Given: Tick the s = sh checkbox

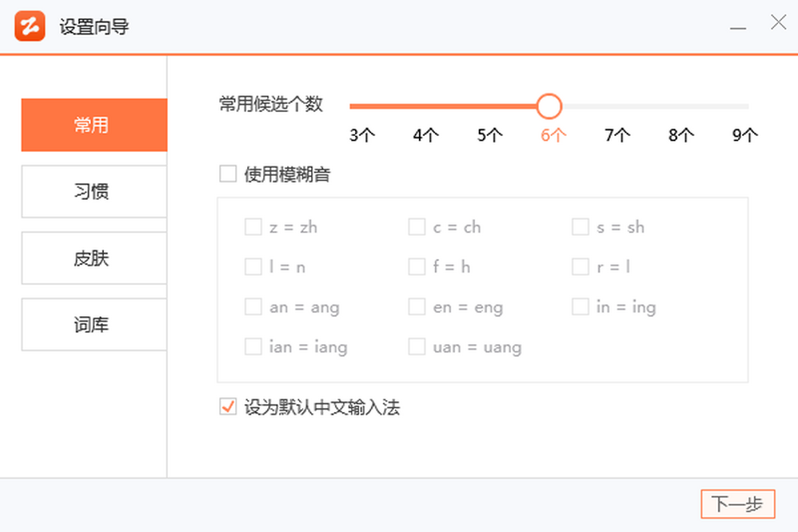Looking at the screenshot, I should (x=581, y=227).
